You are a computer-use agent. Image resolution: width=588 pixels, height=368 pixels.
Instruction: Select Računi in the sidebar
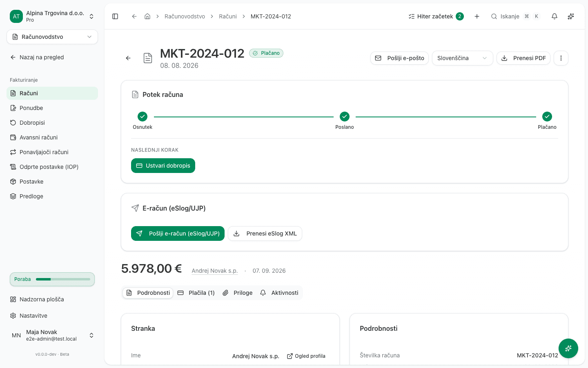52,93
